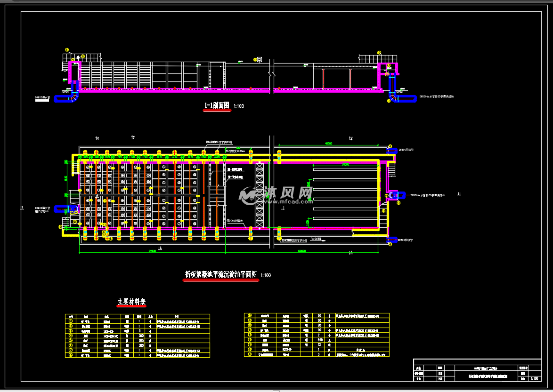
Task: Click the 沐风网 watermark logo
Action: click(x=276, y=193)
